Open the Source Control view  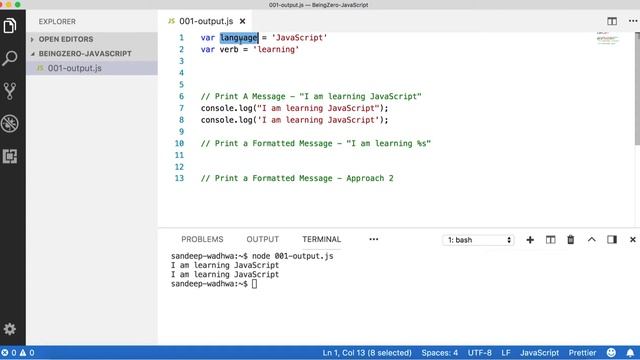[10, 91]
